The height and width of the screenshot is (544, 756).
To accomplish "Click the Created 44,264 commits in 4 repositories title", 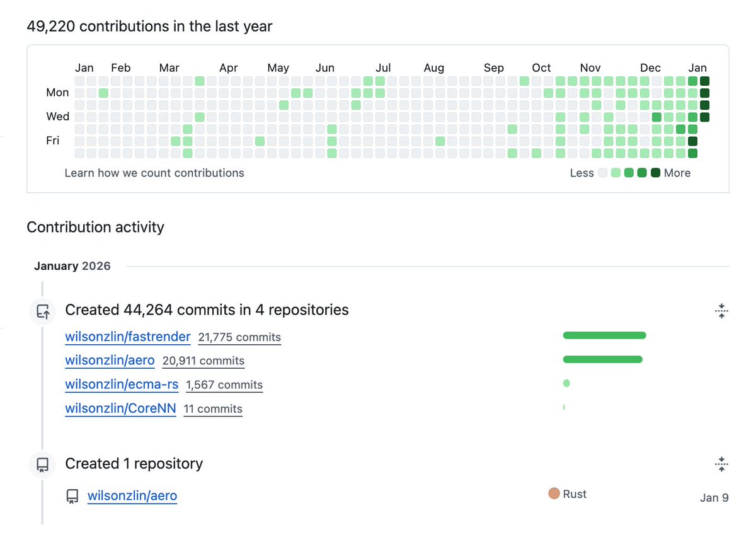I will [x=207, y=310].
